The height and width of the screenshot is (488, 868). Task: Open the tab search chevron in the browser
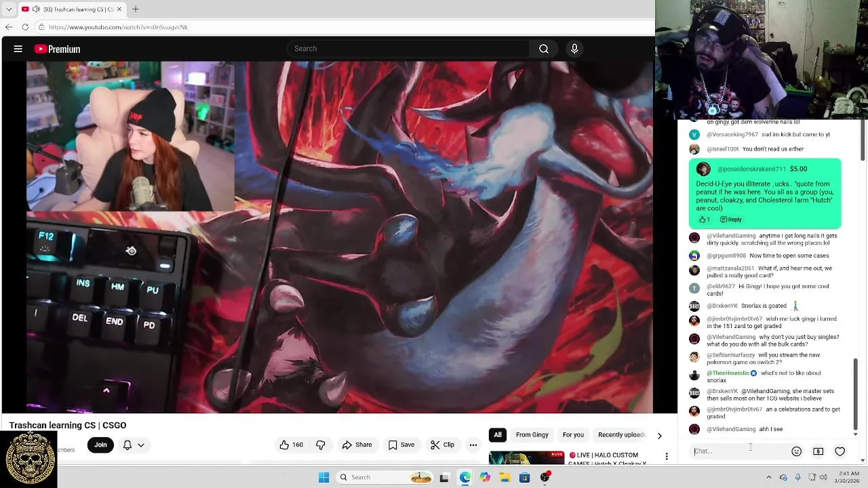point(9,9)
